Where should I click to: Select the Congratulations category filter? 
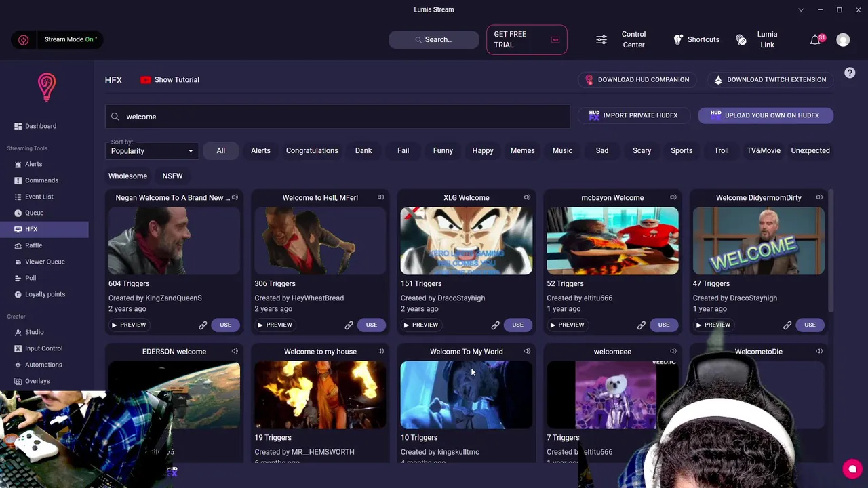click(x=312, y=150)
